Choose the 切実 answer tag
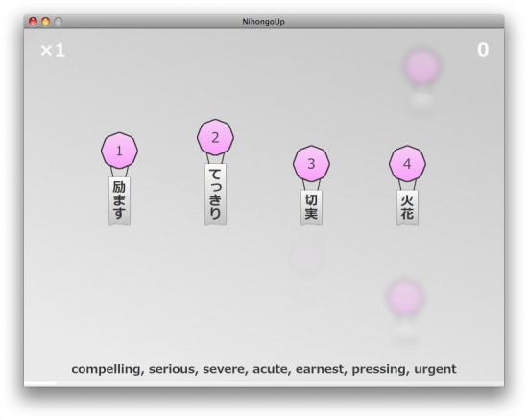528x420 pixels. [311, 207]
